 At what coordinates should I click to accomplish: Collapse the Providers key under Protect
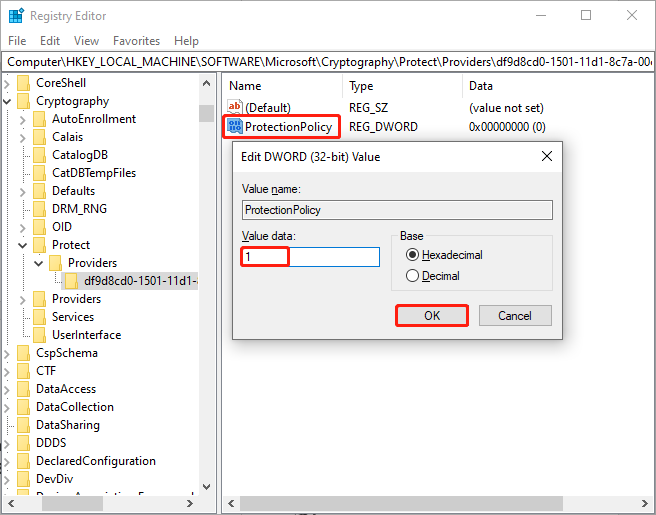point(39,263)
